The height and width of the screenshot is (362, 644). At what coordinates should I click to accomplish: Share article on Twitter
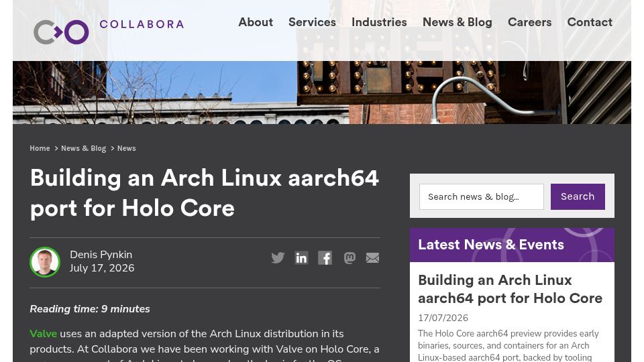tap(278, 257)
